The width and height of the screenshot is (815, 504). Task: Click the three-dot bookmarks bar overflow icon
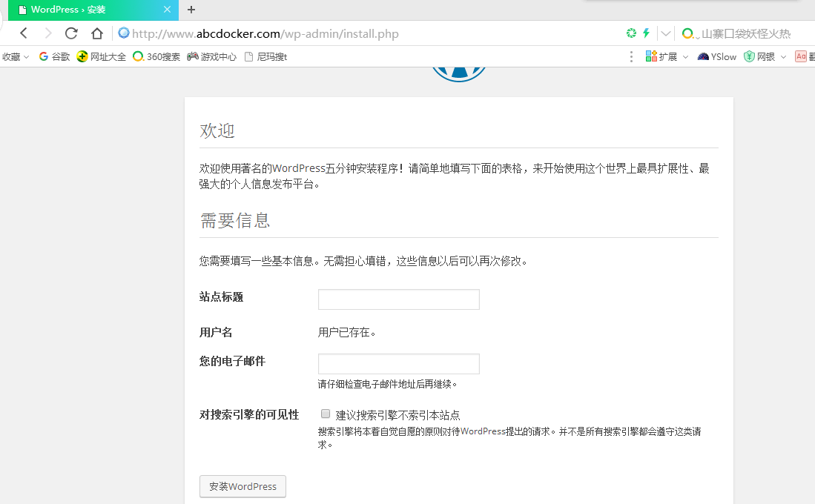[632, 56]
